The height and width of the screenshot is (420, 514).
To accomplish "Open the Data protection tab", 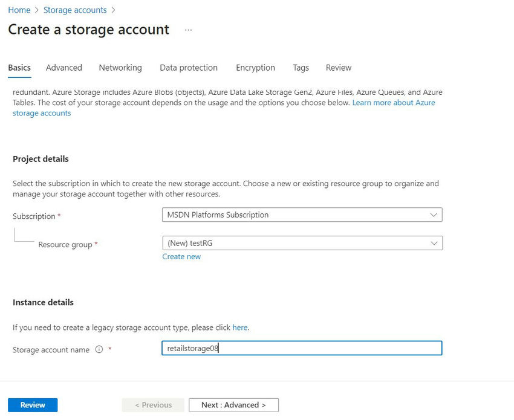I will point(188,68).
